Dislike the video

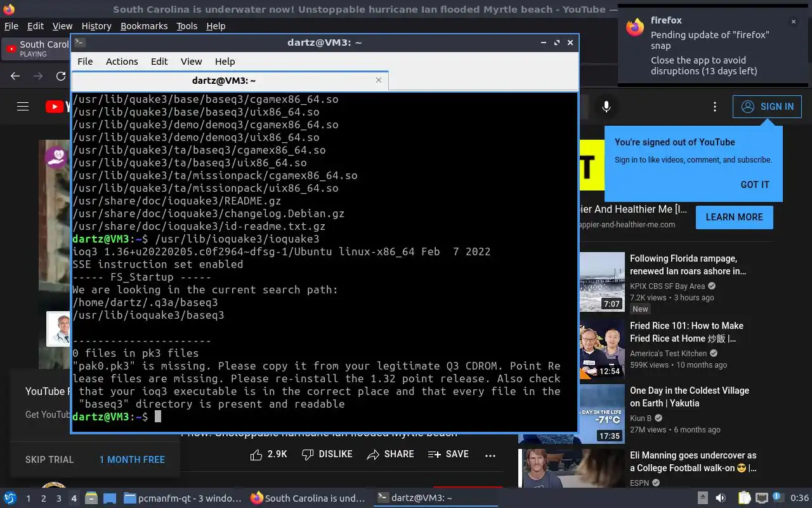coord(327,455)
